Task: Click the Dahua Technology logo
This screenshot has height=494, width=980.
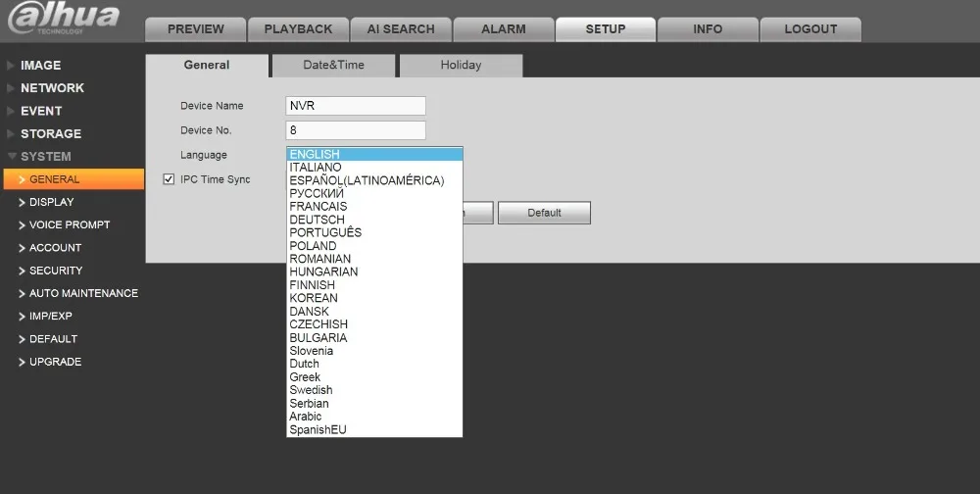Action: click(64, 19)
